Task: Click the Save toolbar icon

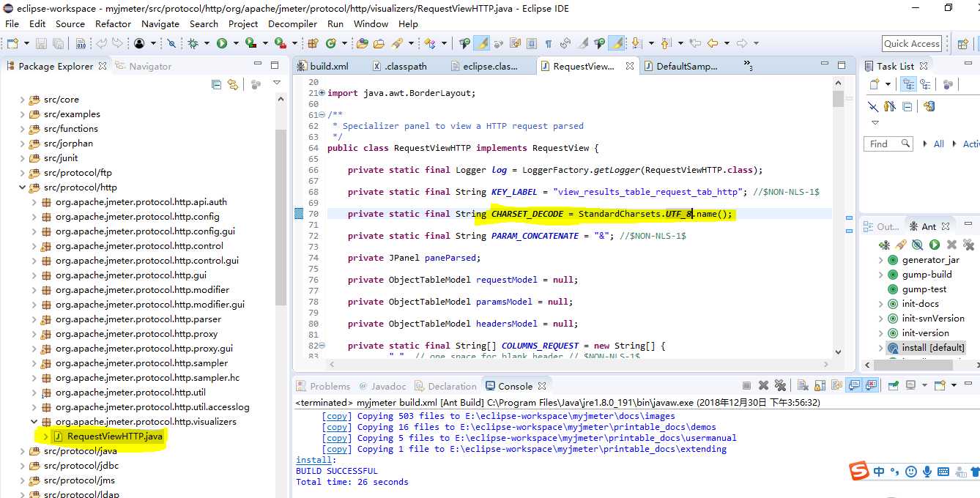Action: pyautogui.click(x=40, y=43)
